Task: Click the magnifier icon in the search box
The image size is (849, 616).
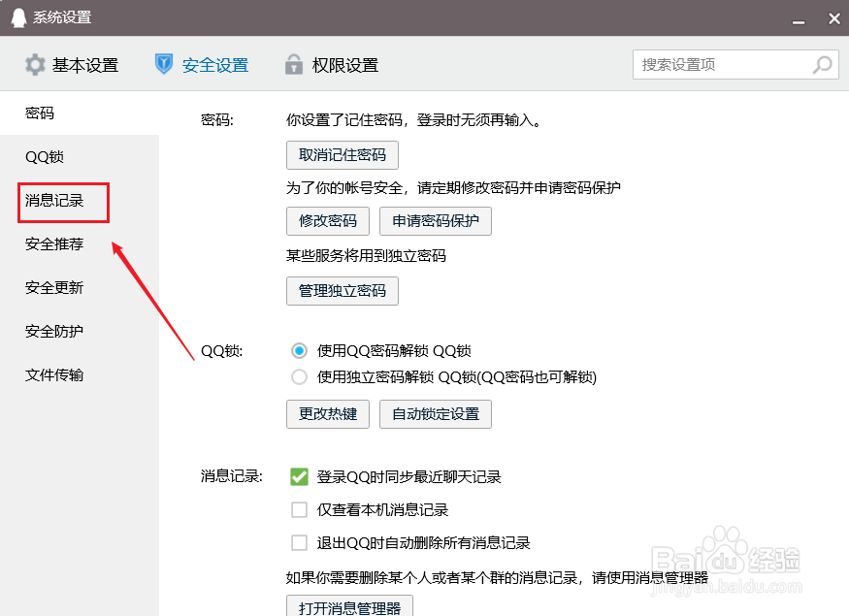Action: coord(821,64)
